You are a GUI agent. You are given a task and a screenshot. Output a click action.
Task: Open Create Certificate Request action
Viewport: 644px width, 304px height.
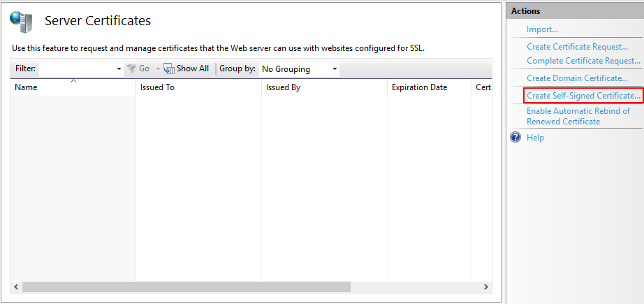(x=577, y=47)
